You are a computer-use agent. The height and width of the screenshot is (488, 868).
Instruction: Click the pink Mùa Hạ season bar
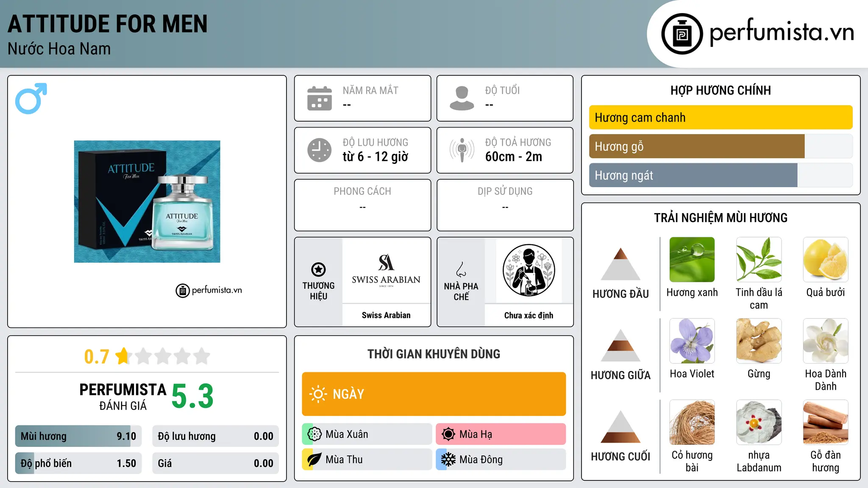[501, 434]
